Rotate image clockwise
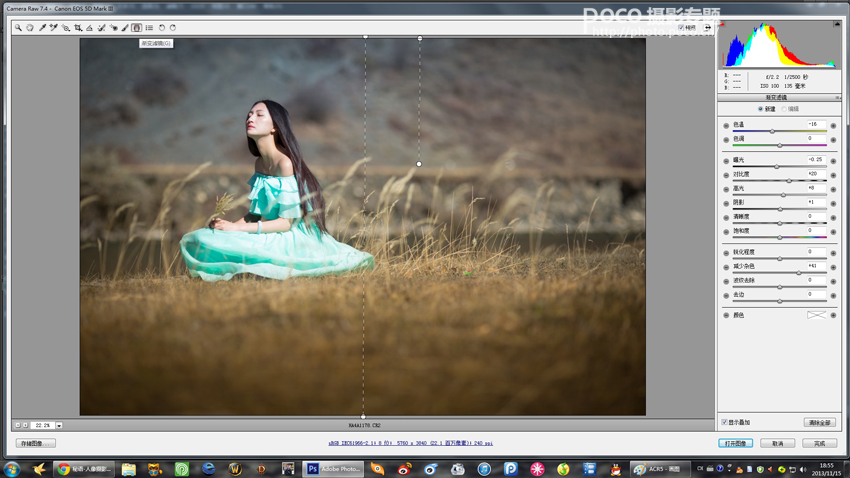The height and width of the screenshot is (478, 850). point(173,28)
